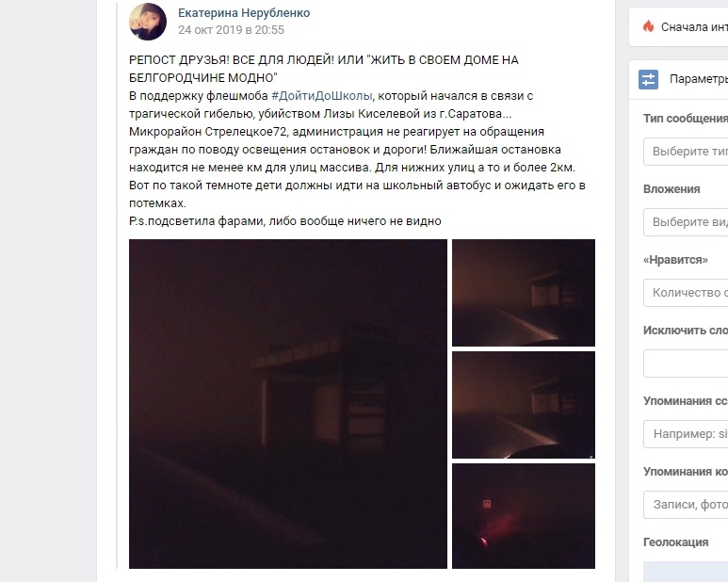Click the Геолокация map area
728x582 pixels.
(686, 572)
